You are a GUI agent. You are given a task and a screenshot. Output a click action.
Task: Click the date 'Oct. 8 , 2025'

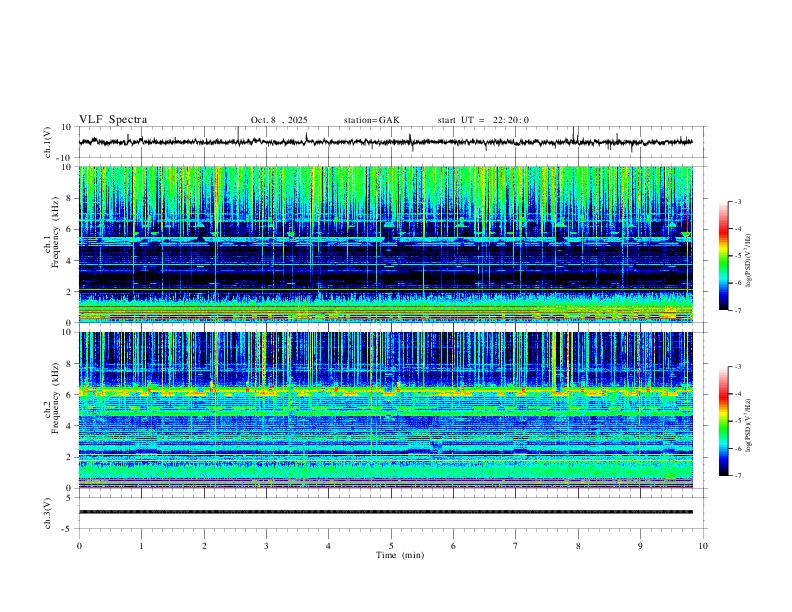(279, 120)
